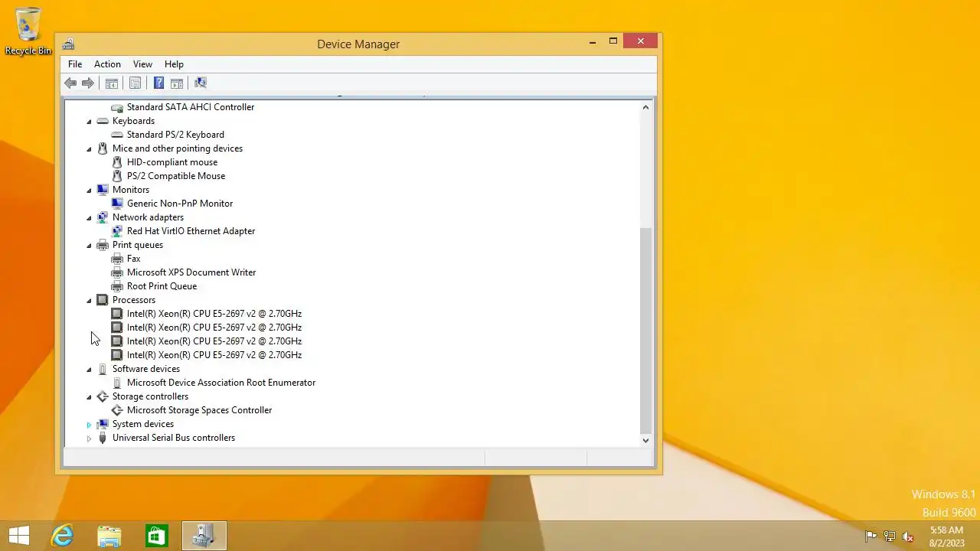Click the volume speaker tray icon
This screenshot has width=980, height=551.
tap(908, 536)
